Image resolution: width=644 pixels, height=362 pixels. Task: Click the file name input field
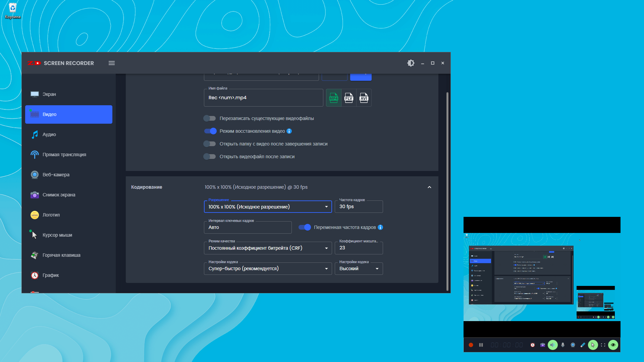click(263, 98)
